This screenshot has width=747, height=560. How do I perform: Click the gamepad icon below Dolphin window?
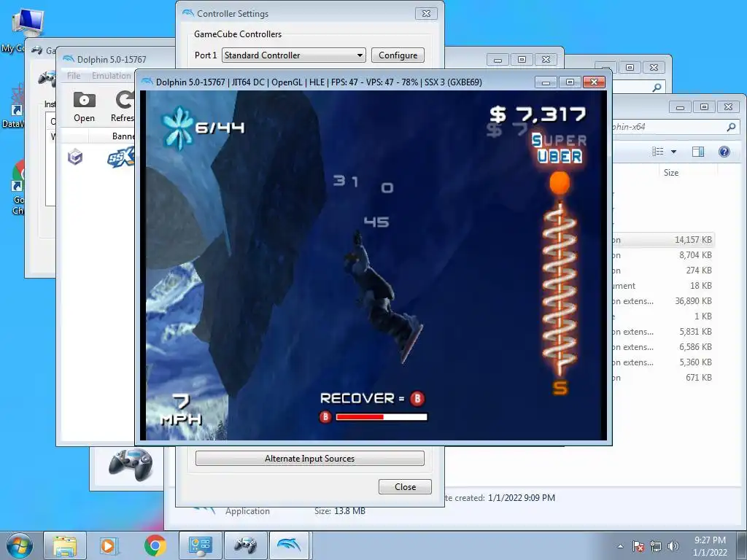[130, 464]
